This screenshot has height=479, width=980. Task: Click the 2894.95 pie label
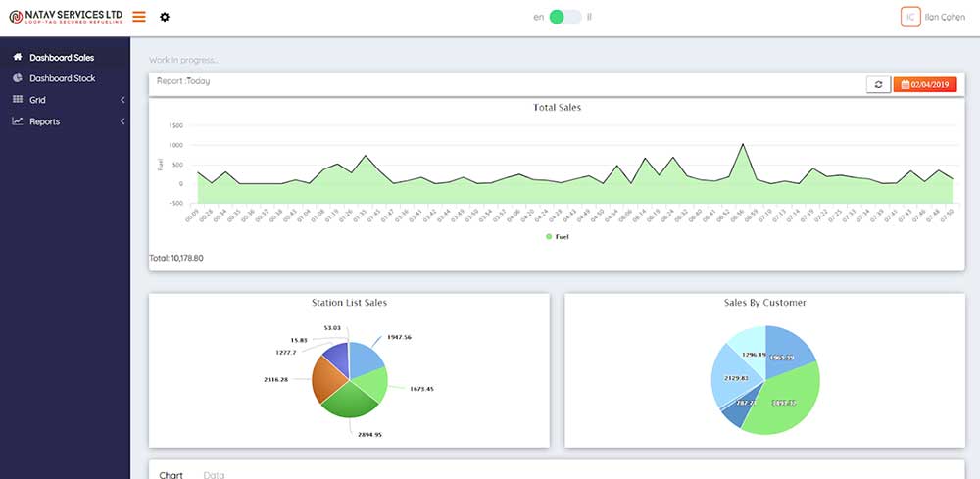coord(369,434)
